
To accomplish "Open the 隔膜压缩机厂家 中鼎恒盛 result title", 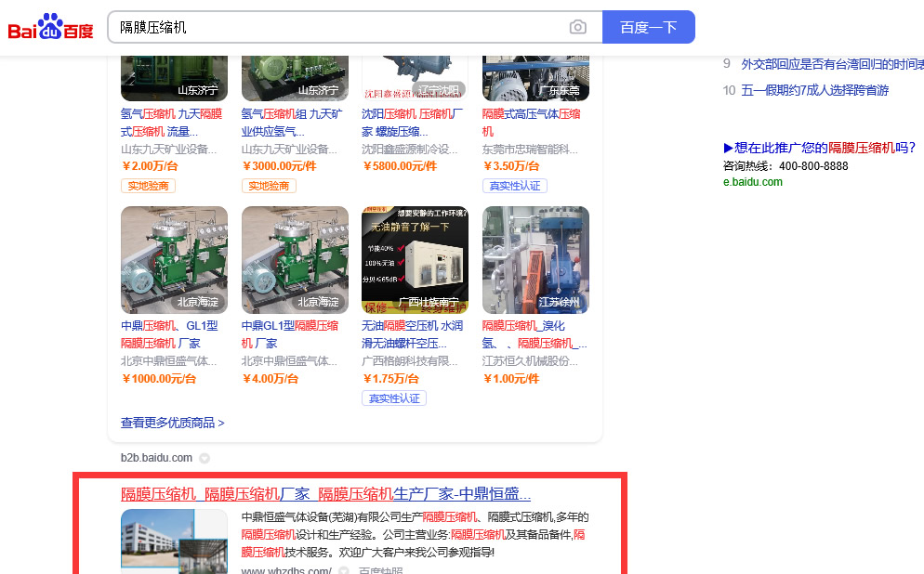I will (325, 494).
